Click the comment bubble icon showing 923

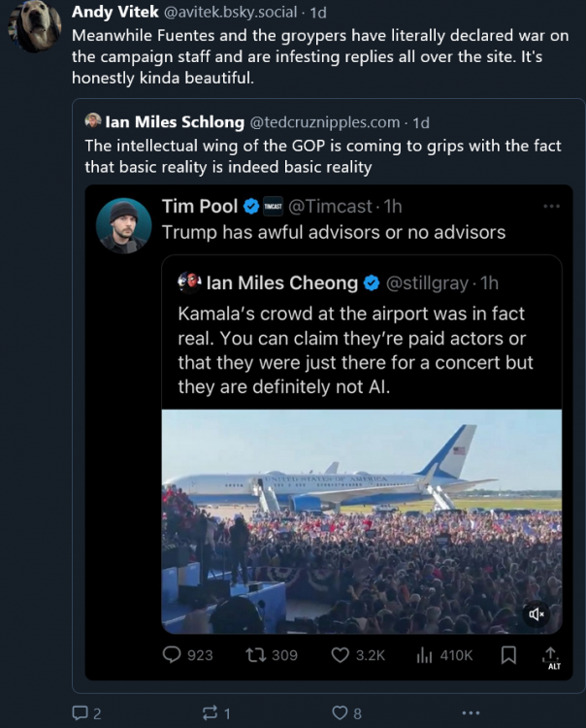click(x=171, y=655)
